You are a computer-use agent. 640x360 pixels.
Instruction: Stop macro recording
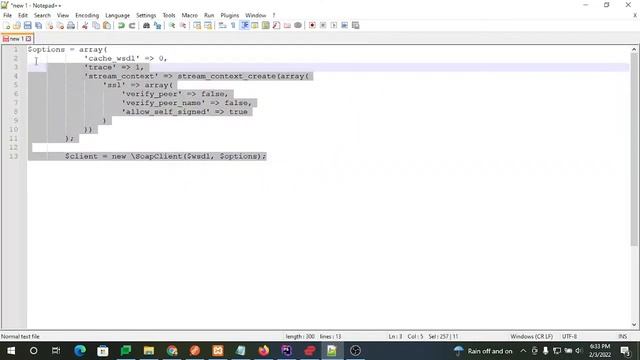pos(323,25)
